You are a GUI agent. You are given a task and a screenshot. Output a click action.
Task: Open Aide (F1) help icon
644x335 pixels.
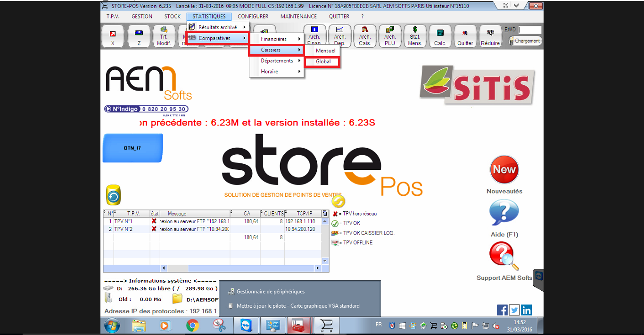click(504, 213)
